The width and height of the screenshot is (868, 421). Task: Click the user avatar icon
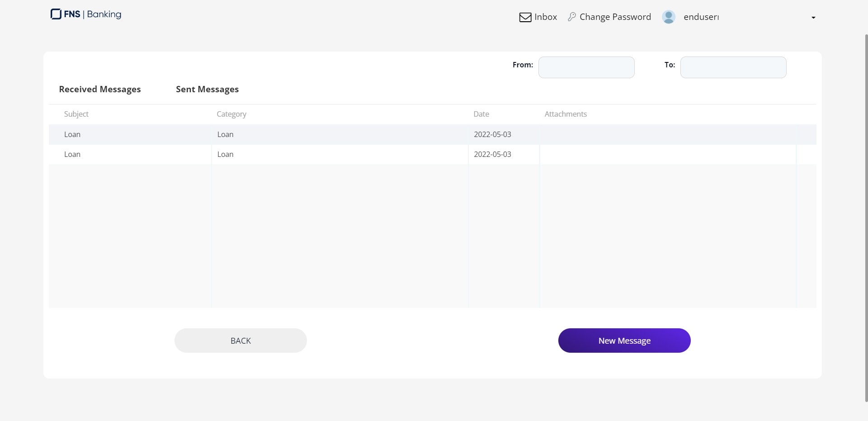(x=668, y=17)
